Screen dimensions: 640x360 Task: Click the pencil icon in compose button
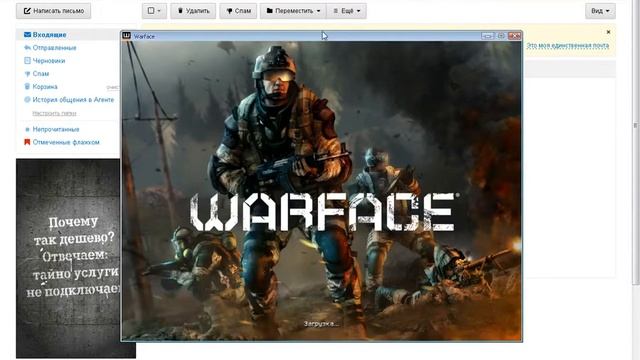coord(27,11)
